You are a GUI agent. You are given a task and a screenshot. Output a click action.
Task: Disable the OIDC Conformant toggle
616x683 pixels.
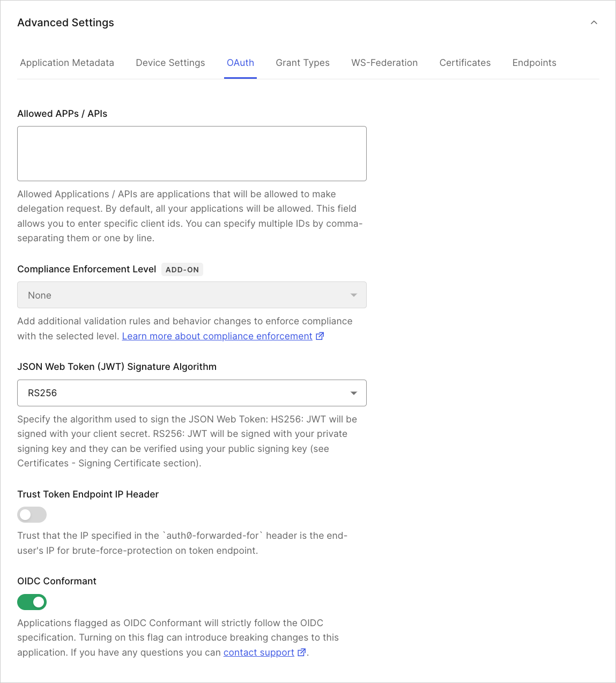(32, 602)
